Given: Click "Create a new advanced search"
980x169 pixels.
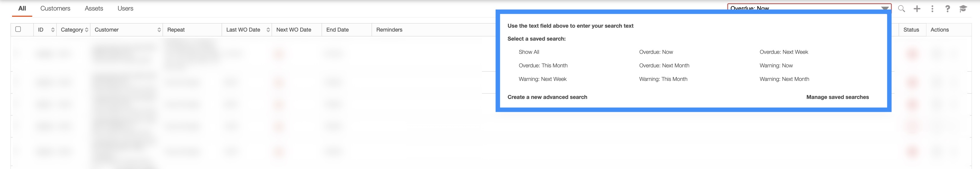Looking at the screenshot, I should [547, 97].
